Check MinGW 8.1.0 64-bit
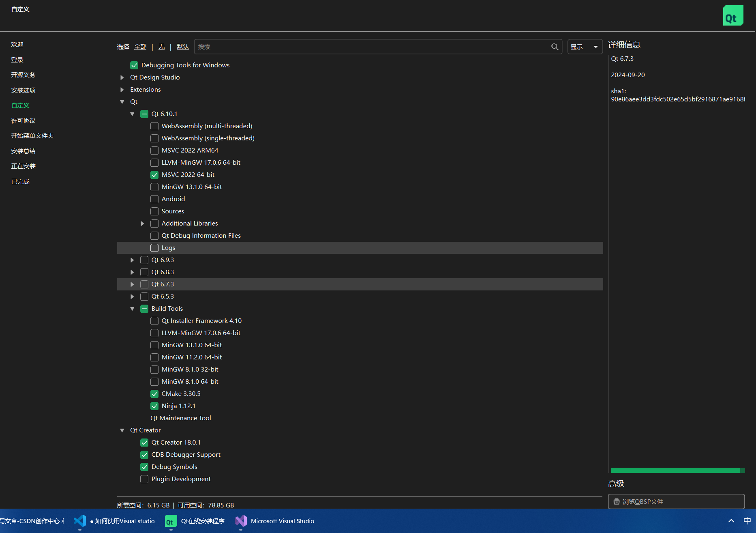 tap(154, 382)
